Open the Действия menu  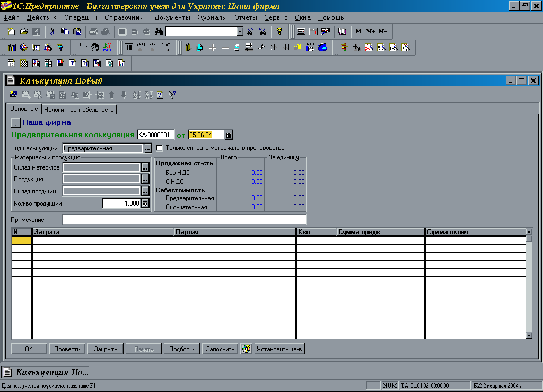(41, 17)
